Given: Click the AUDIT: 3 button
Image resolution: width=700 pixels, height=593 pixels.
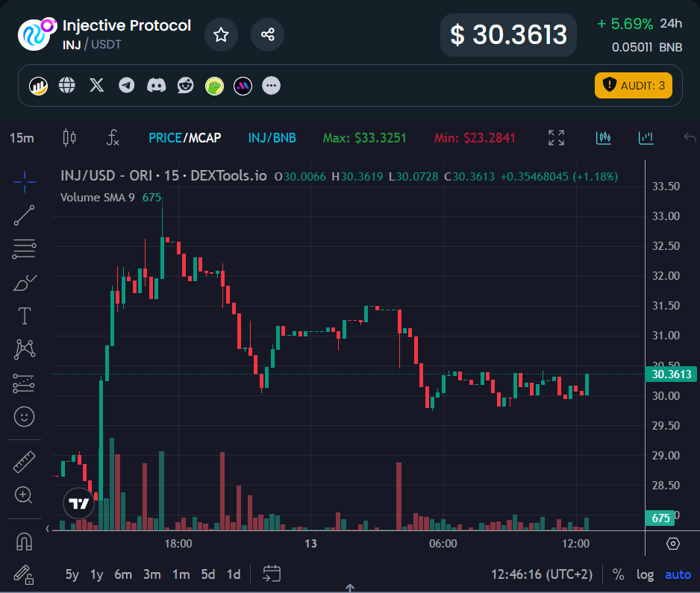Looking at the screenshot, I should point(633,86).
